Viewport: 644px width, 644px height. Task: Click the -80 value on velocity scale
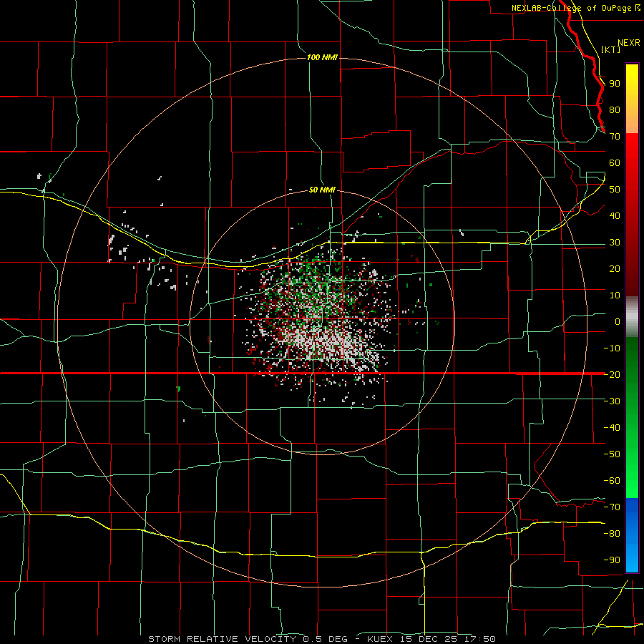coord(612,534)
